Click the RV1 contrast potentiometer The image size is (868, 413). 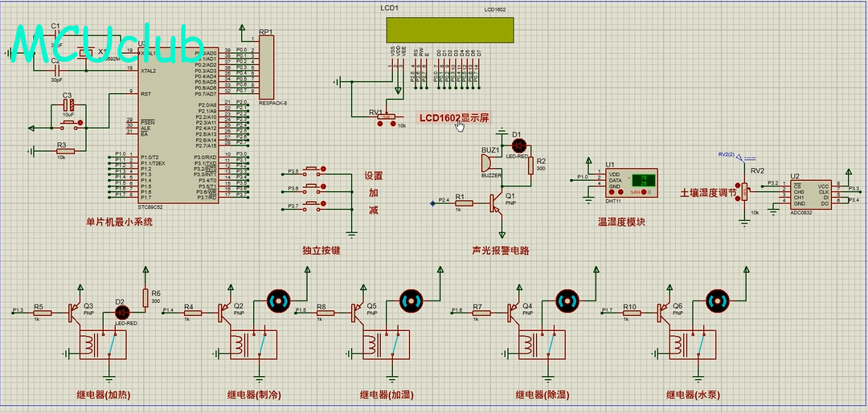(387, 119)
